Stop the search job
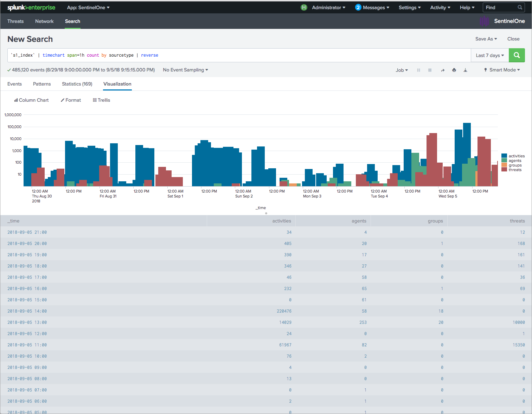 [430, 70]
